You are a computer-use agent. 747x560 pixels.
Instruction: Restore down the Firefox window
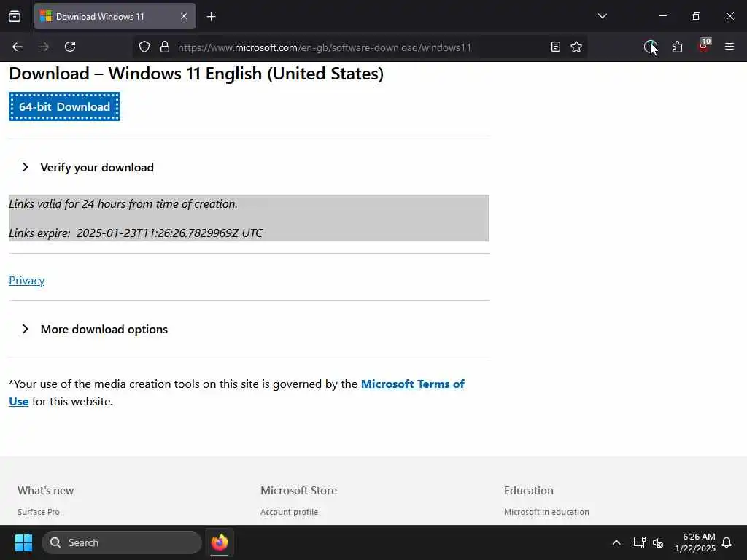[697, 16]
